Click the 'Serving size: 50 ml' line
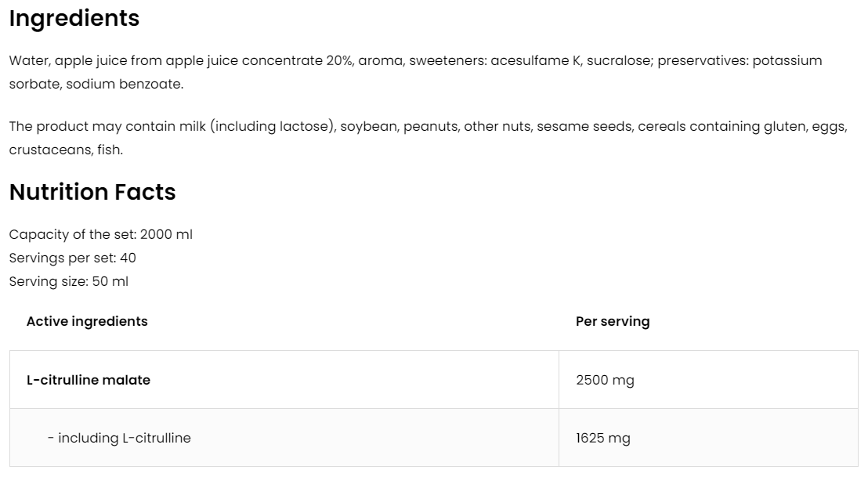 tap(69, 281)
